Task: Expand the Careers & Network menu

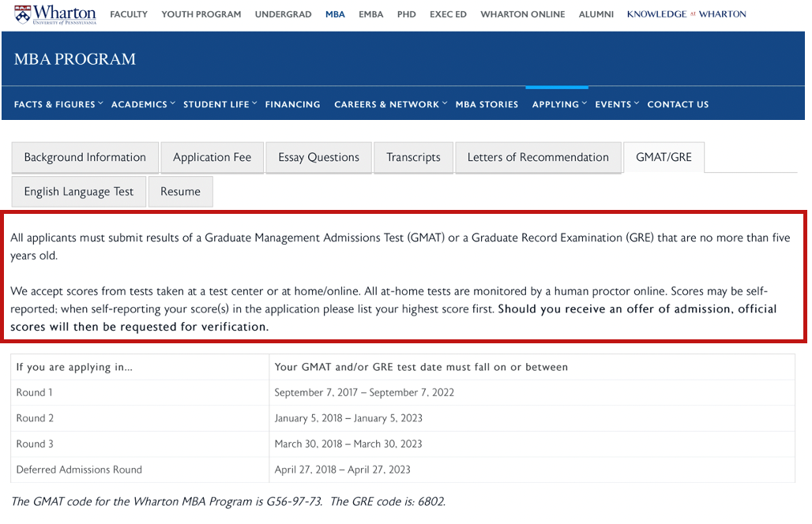Action: (390, 104)
